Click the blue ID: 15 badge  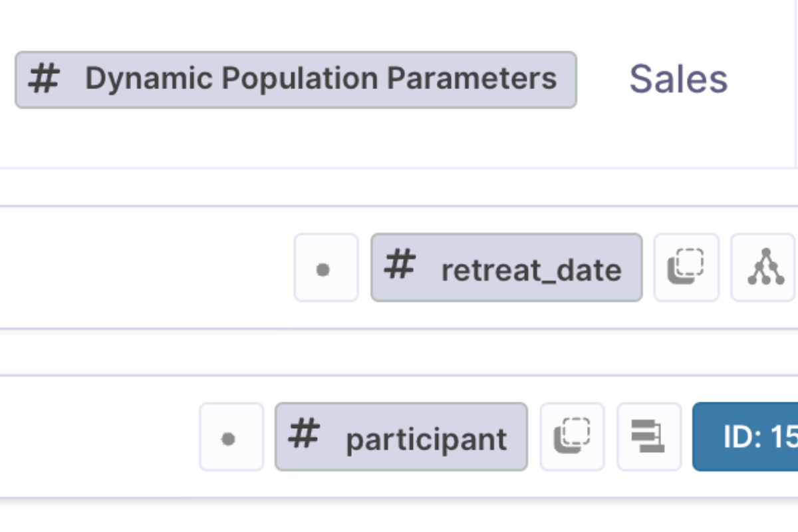[x=745, y=437]
